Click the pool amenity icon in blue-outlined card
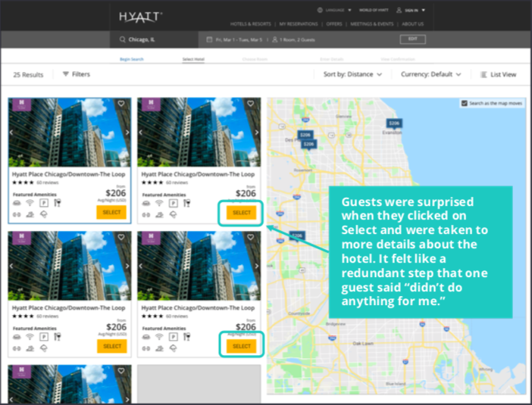This screenshot has width=532, height=405. [x=30, y=214]
